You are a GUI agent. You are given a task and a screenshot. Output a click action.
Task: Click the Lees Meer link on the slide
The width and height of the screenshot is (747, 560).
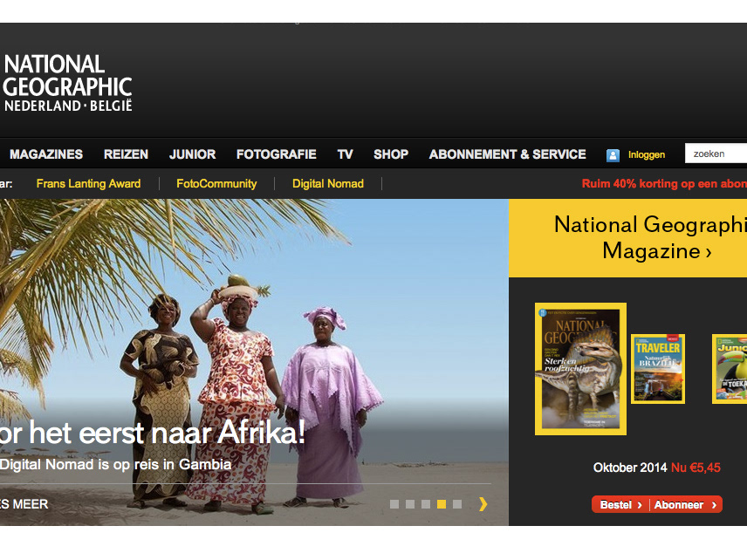(x=24, y=504)
